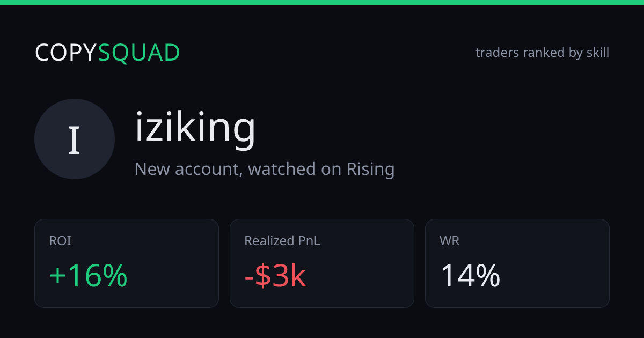
Task: Click the Realized PnL label
Action: [282, 241]
